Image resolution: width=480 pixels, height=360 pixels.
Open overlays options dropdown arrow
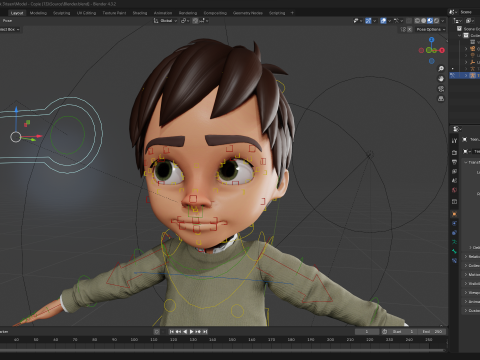click(x=389, y=21)
